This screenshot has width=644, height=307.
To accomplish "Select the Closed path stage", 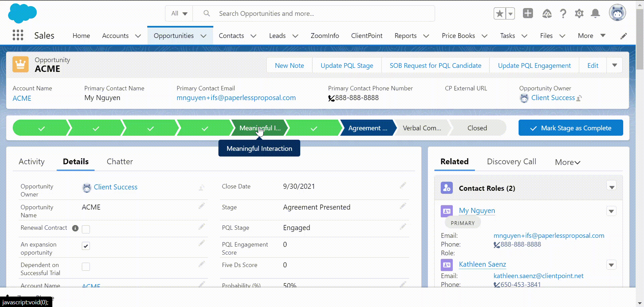I will coord(477,128).
